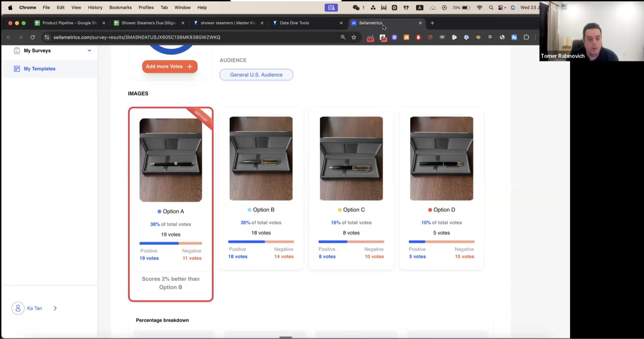Click the Option B vote ratio bar
Viewport: 644px width, 339px height.
tap(261, 242)
